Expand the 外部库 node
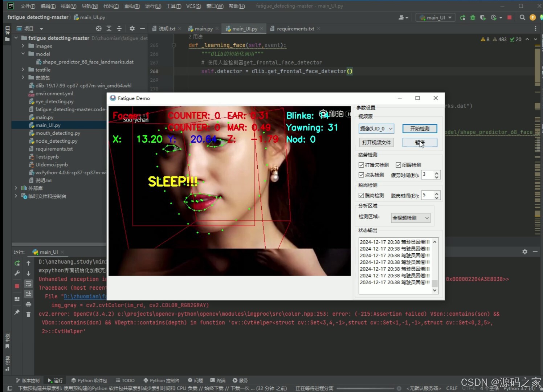This screenshot has height=392, width=543. pyautogui.click(x=16, y=188)
